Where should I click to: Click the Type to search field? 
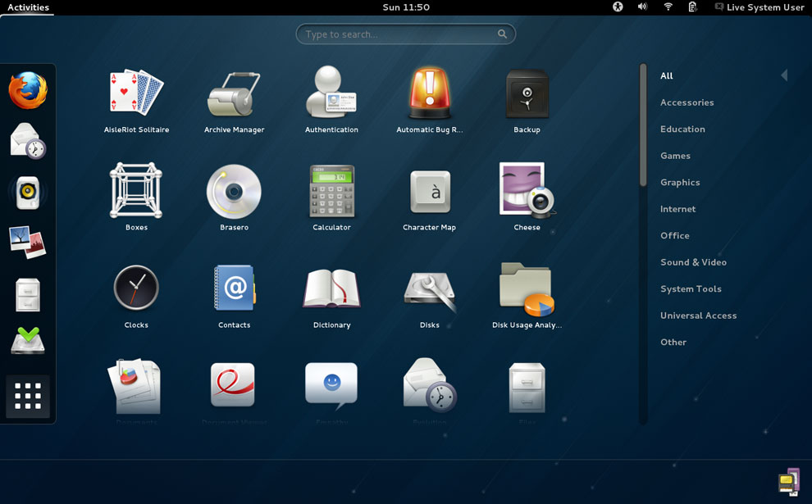398,34
